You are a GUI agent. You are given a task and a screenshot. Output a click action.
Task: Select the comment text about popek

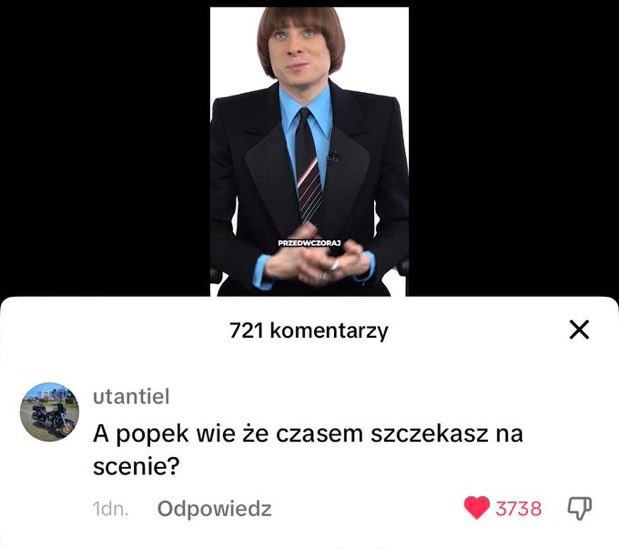[x=308, y=450]
